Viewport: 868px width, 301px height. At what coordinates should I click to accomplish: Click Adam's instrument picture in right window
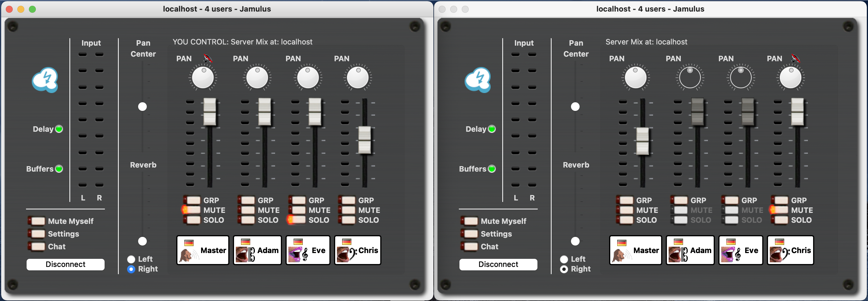coord(678,254)
